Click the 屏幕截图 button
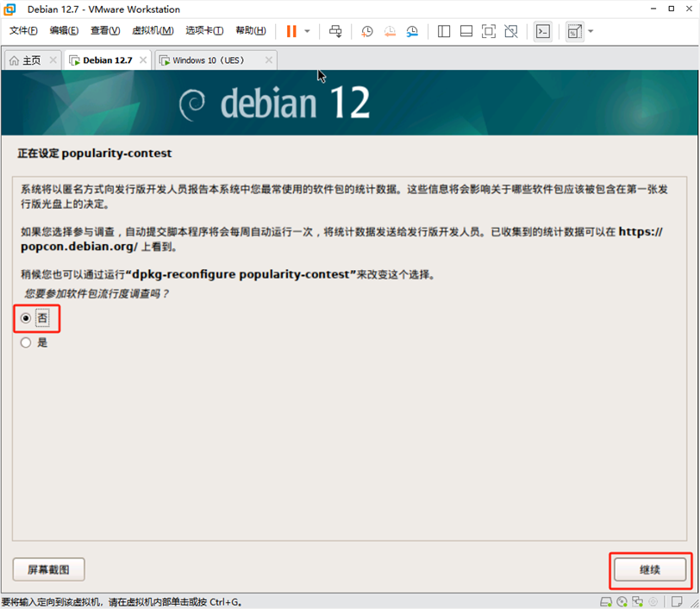 [x=48, y=569]
